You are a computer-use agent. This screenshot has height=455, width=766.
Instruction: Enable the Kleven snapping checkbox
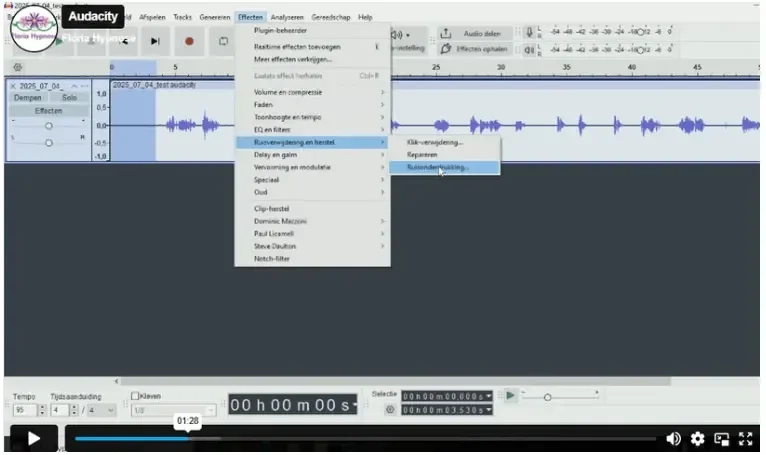[x=135, y=396]
